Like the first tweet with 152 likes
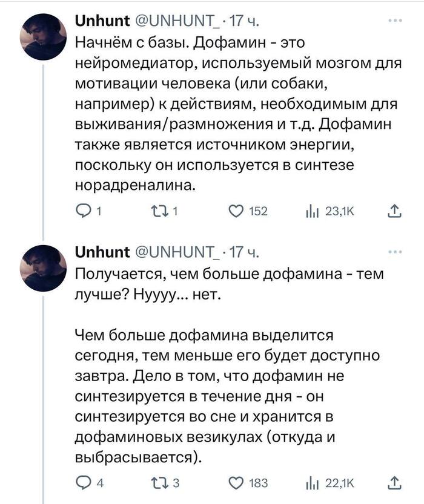This screenshot has width=424, height=504. [236, 211]
